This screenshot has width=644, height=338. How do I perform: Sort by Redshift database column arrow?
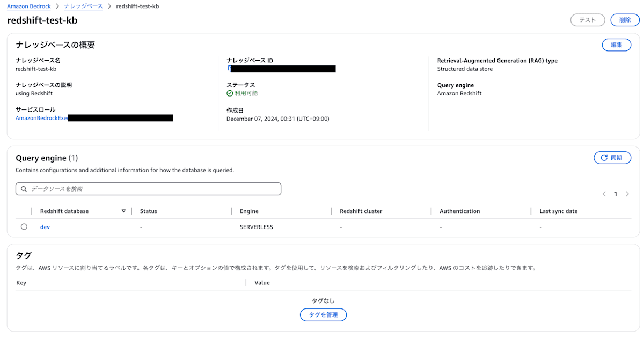(123, 211)
